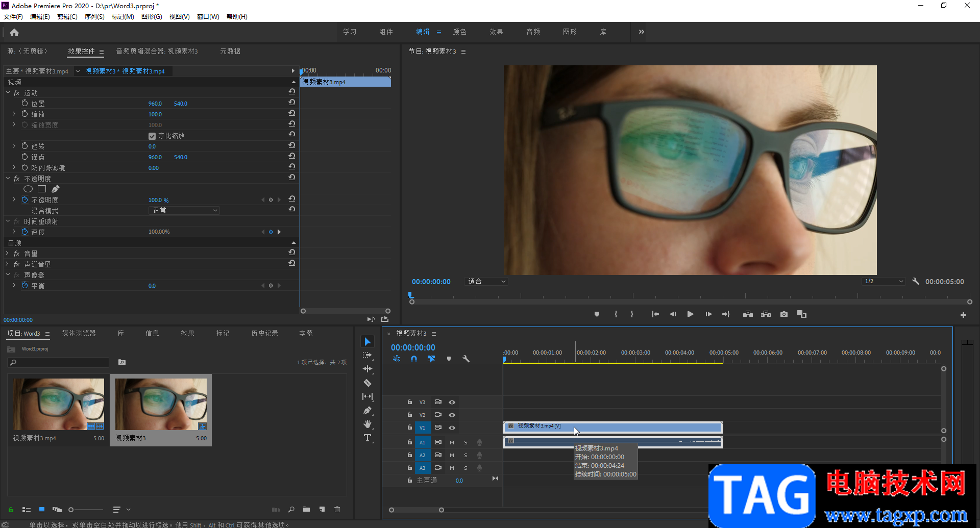Go to In point in program monitor
Screen dimensions: 980x528
(x=655, y=314)
